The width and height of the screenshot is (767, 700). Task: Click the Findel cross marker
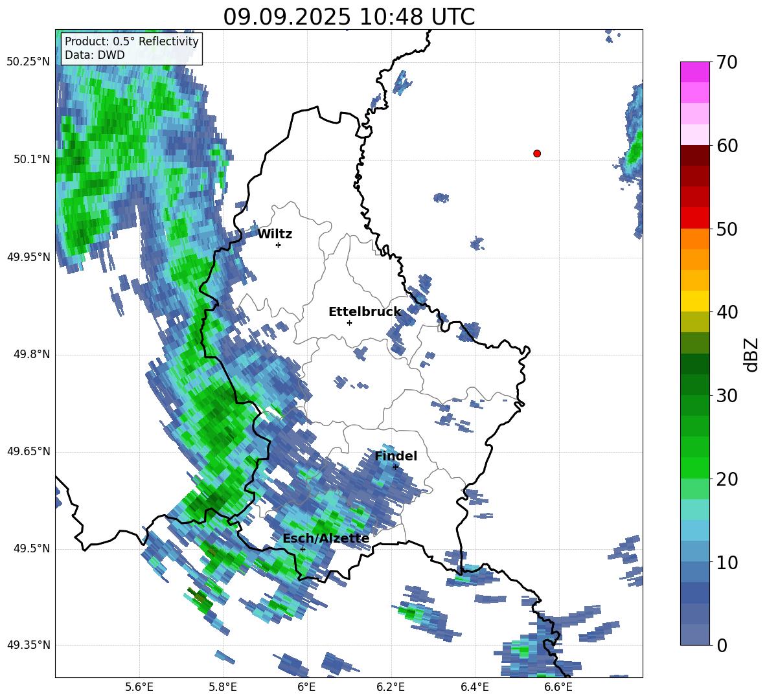395,467
